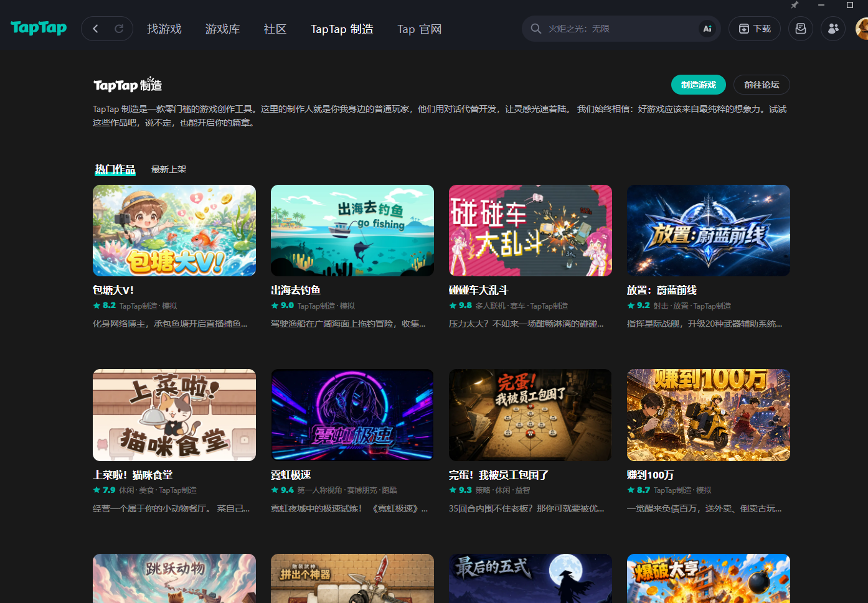The width and height of the screenshot is (868, 603).
Task: Open the 下载 downloads button
Action: pyautogui.click(x=755, y=29)
